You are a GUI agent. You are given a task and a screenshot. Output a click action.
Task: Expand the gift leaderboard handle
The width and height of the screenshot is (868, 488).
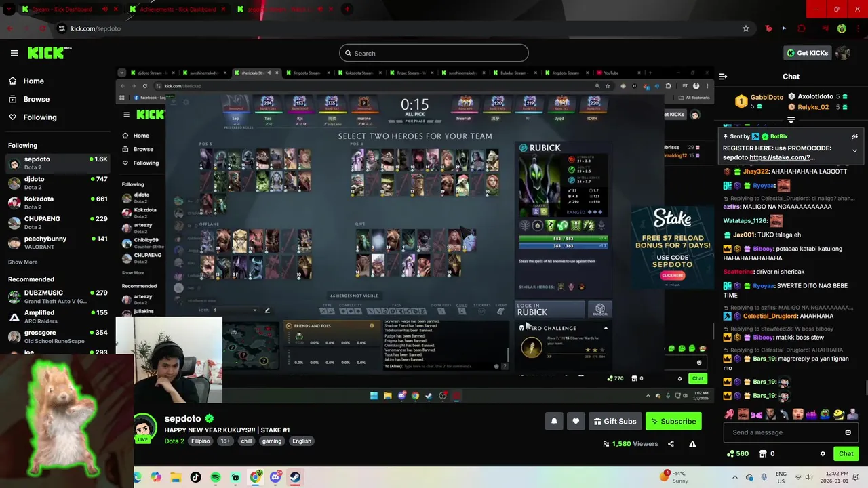791,120
